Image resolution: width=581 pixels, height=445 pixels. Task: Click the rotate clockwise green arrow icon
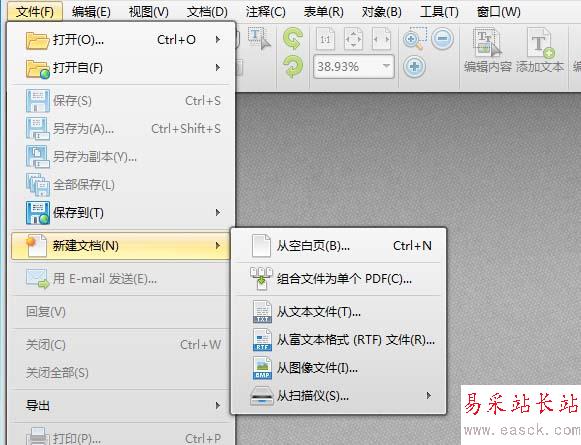293,67
